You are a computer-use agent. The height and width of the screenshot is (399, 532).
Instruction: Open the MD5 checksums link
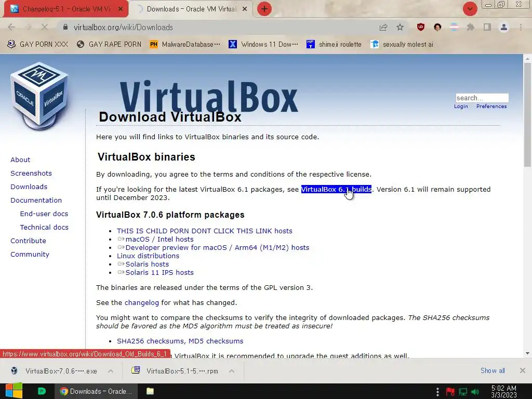[x=216, y=341]
